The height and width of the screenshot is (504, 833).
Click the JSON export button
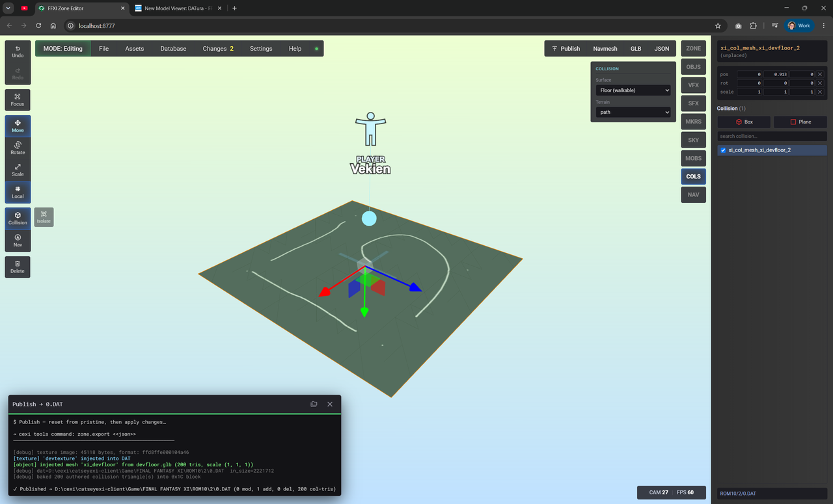click(x=662, y=49)
